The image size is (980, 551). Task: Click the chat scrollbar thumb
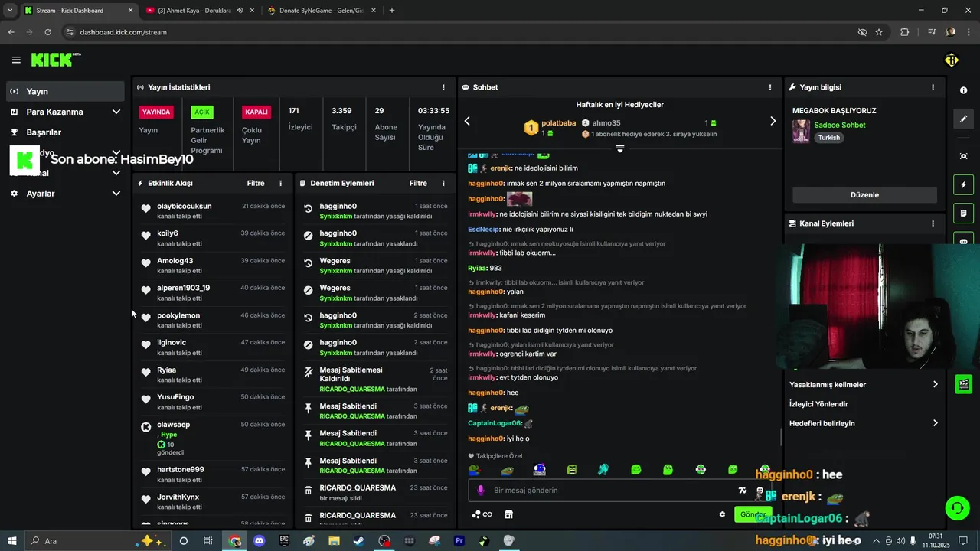tap(781, 437)
